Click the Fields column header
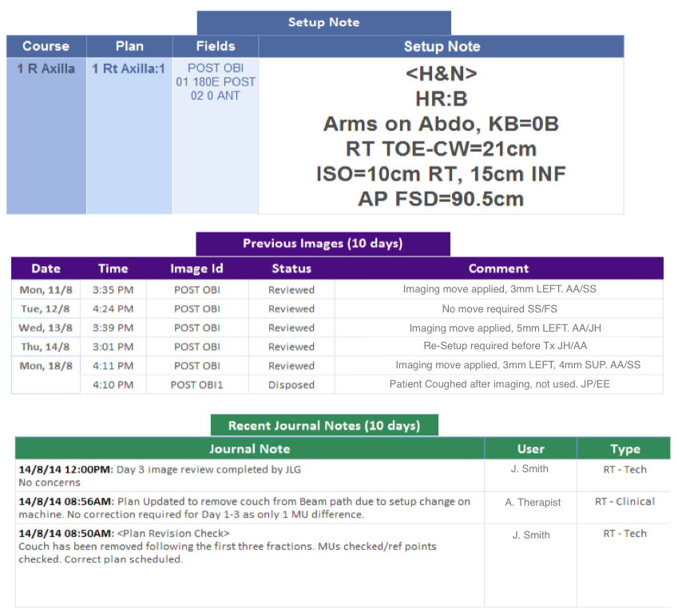Image resolution: width=678 pixels, height=616 pixels. [216, 46]
